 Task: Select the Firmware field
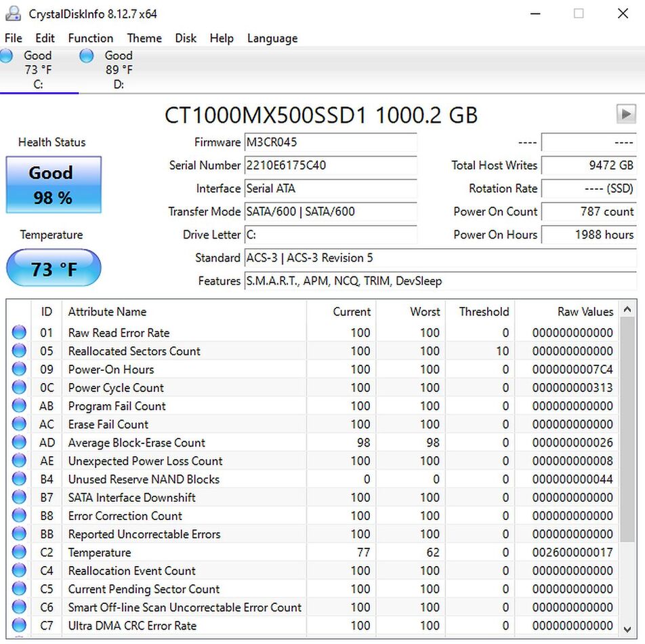330,142
